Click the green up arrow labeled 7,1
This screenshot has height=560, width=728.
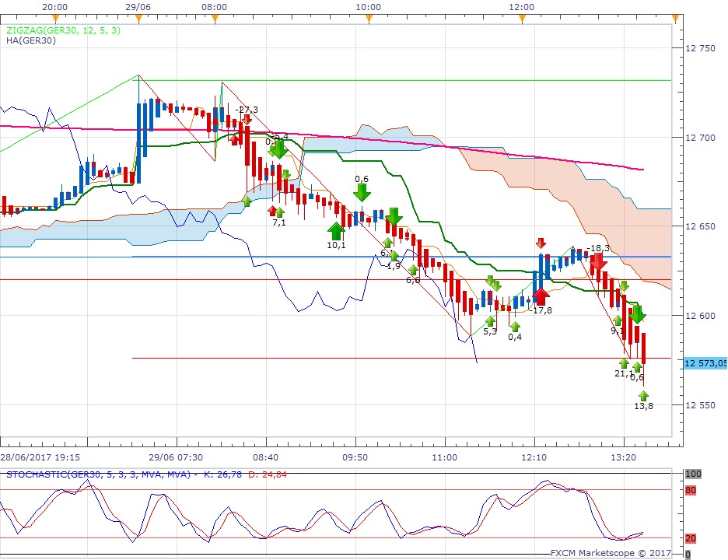click(279, 212)
